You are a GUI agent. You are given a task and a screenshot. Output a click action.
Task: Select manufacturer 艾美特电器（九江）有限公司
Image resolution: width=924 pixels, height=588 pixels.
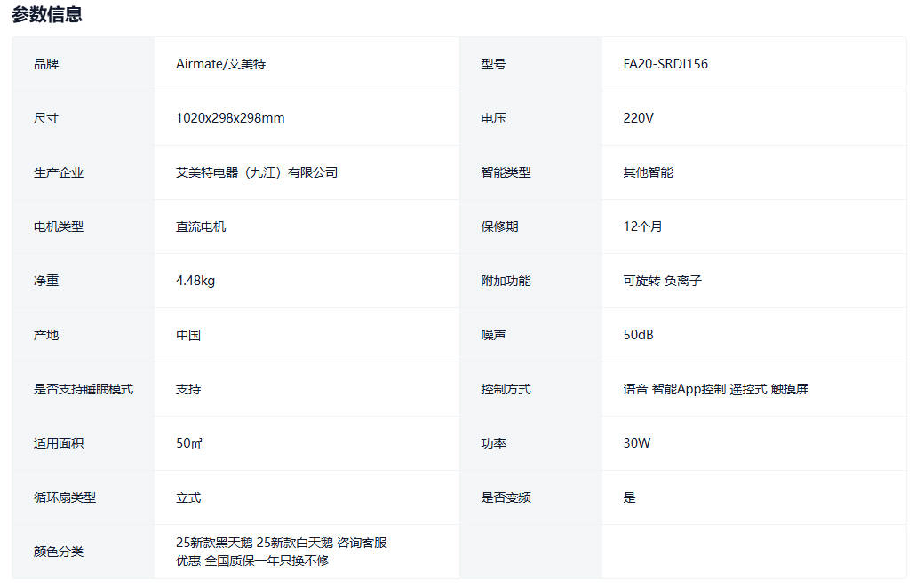257,172
